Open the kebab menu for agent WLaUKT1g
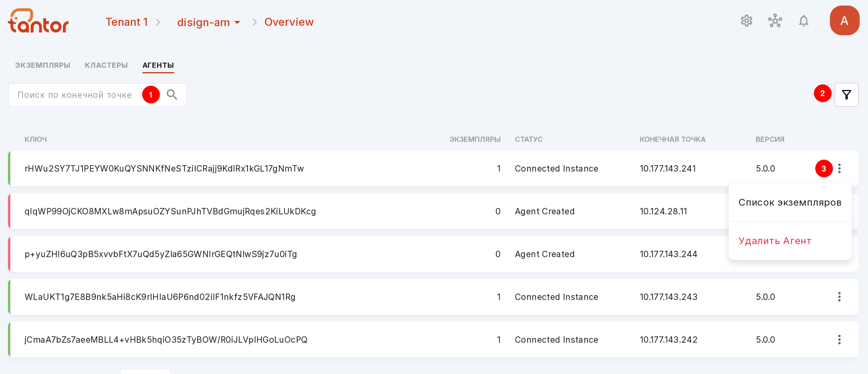Screen dimensions: 868x374 coord(839,297)
